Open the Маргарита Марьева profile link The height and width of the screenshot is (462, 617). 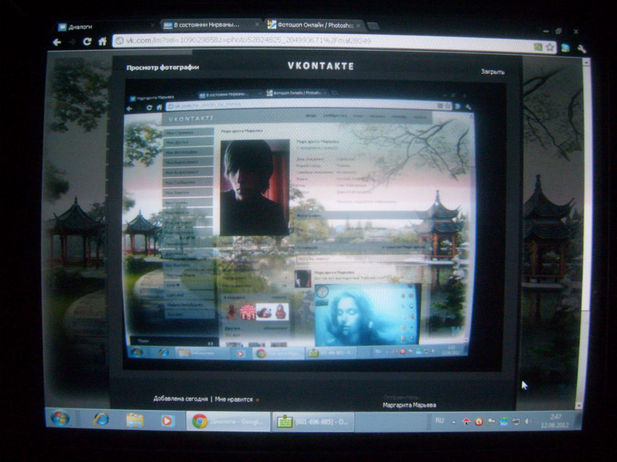[409, 405]
